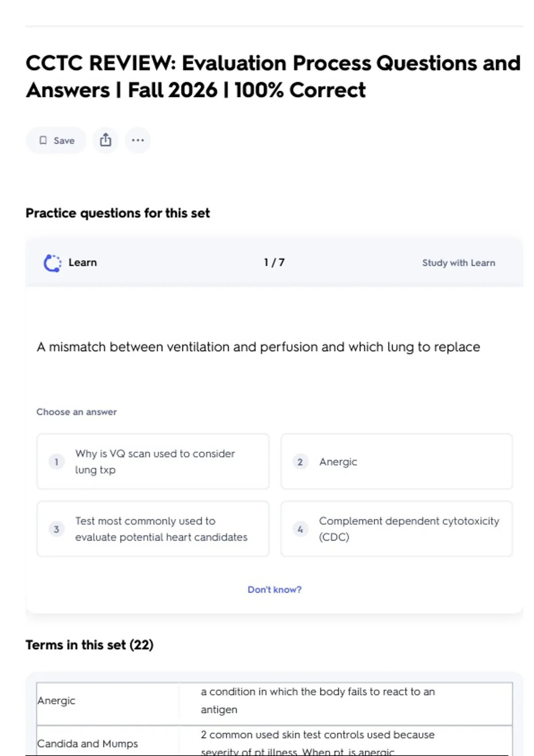
Task: Click the Learn mode circular icon
Action: click(x=52, y=263)
